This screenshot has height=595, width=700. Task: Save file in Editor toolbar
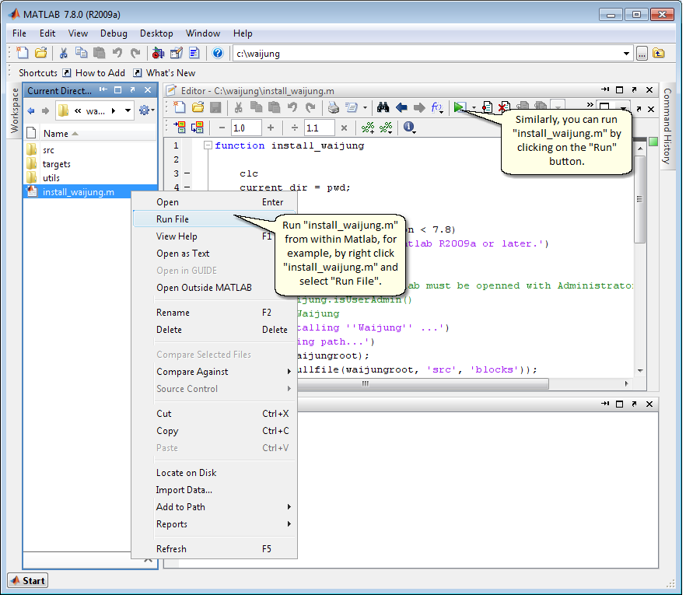click(215, 107)
